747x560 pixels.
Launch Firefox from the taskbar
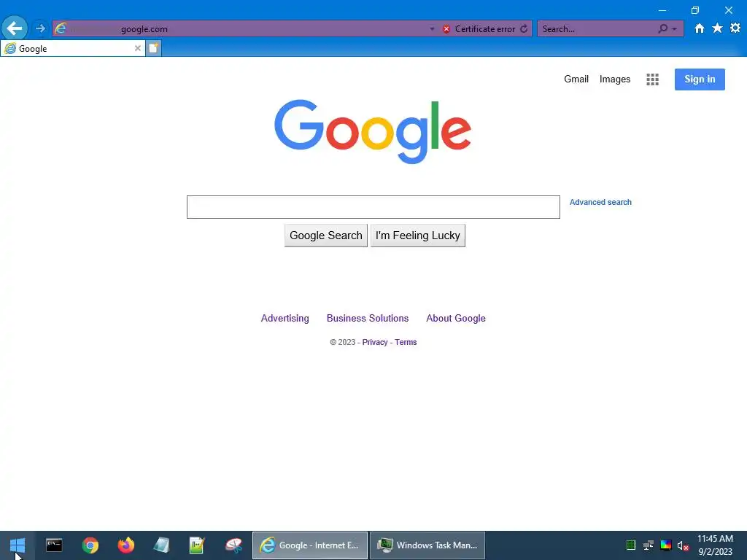126,545
